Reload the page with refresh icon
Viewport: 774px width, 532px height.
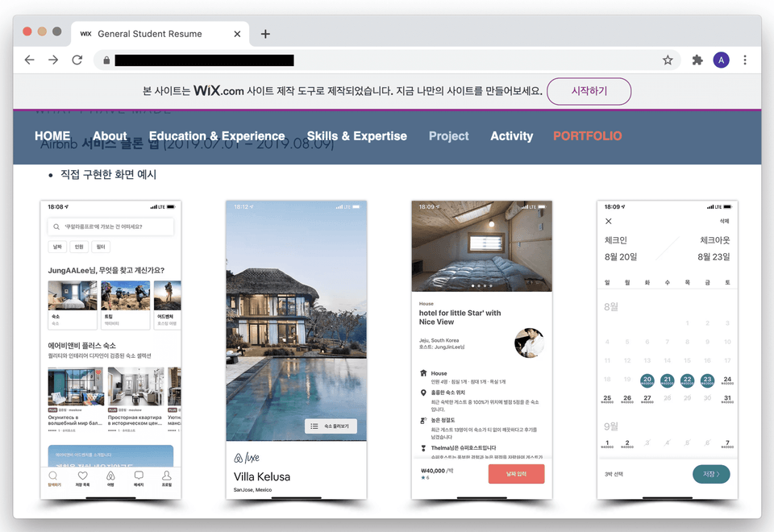(x=77, y=60)
